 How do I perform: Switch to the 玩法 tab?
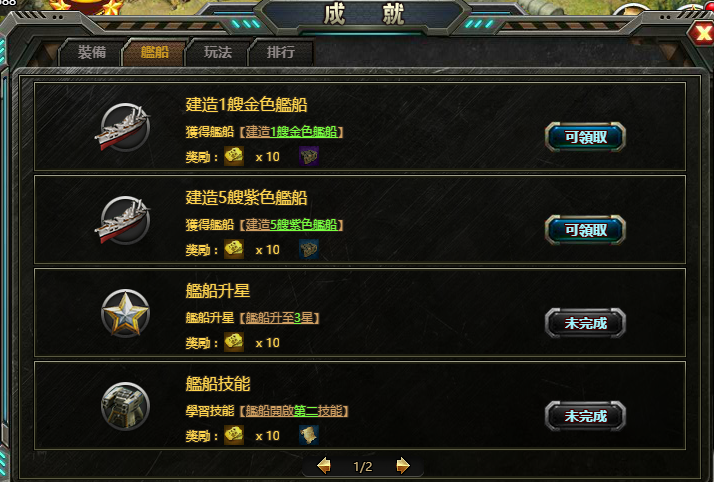218,52
